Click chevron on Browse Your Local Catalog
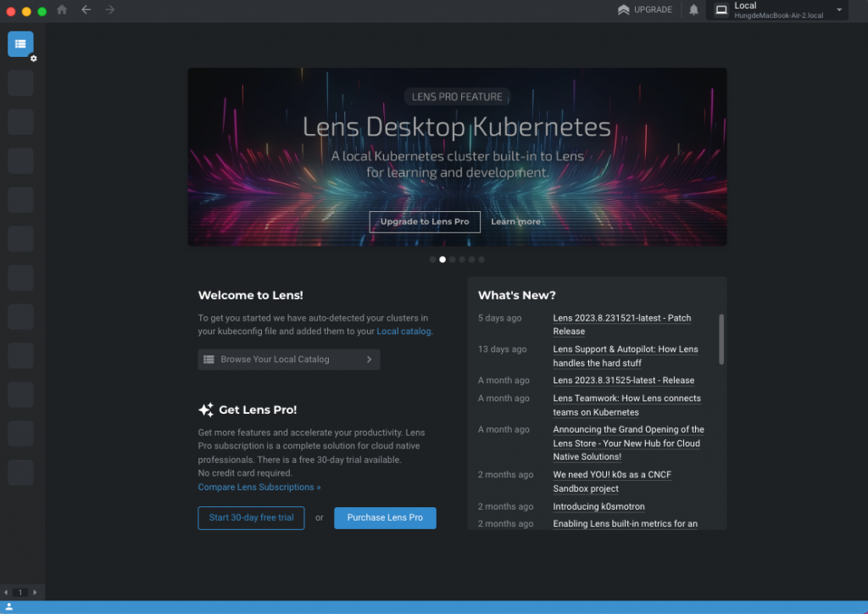Image resolution: width=868 pixels, height=614 pixels. click(370, 360)
